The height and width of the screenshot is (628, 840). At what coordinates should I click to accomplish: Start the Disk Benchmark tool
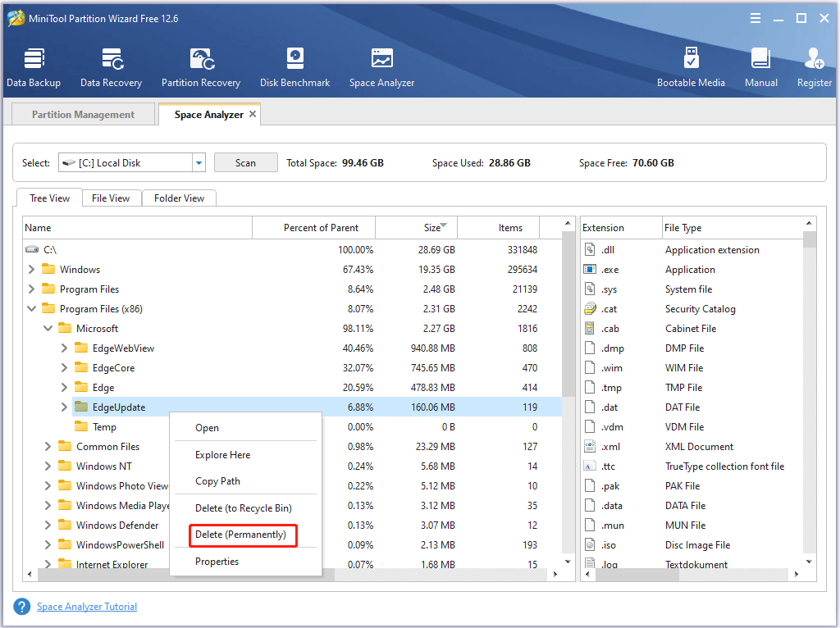(x=294, y=67)
